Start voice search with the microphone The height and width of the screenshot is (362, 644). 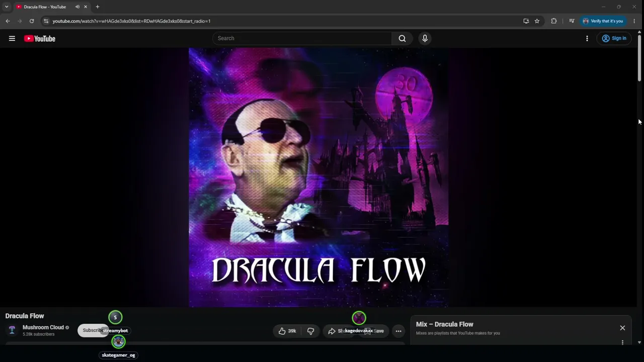click(x=425, y=38)
